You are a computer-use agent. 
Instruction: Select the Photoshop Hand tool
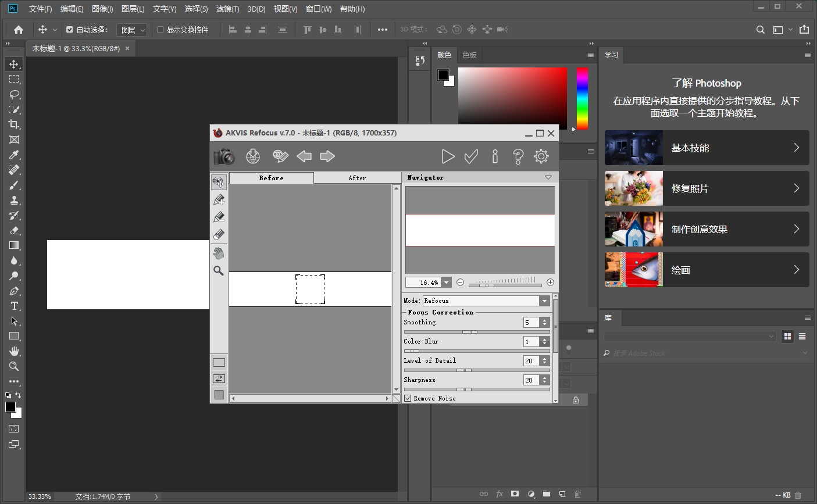[14, 351]
